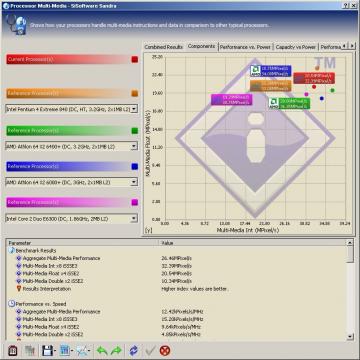
Task: Open dropdown arrow next to bar chart icon
Action: [72, 351]
